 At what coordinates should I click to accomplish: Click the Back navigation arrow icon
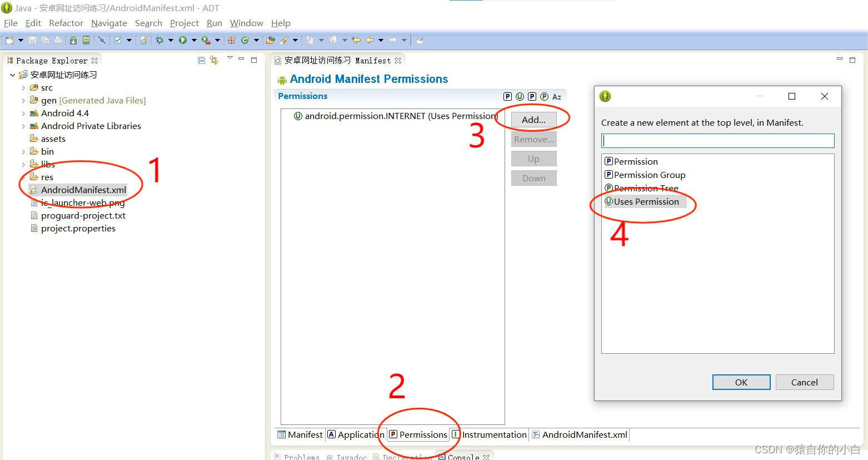[x=370, y=40]
